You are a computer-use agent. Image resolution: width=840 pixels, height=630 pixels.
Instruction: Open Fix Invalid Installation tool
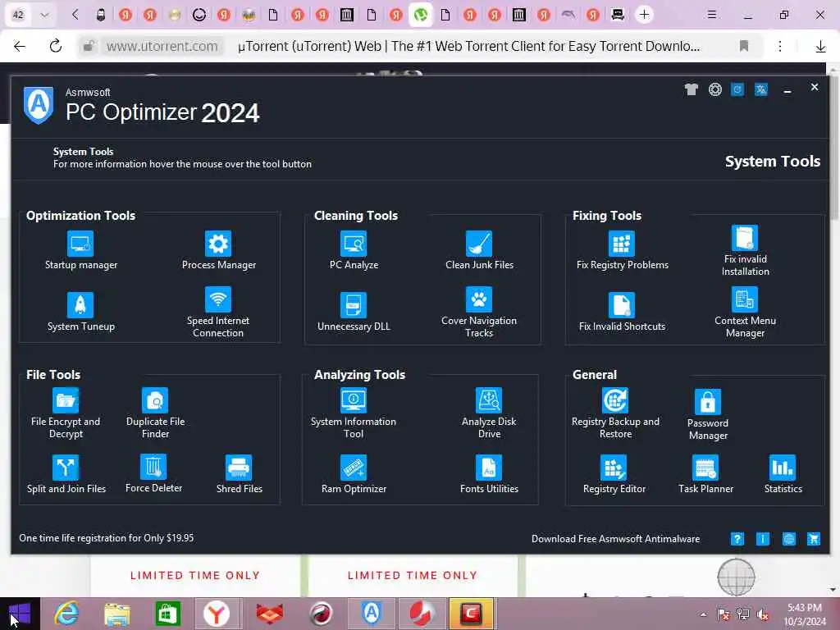[x=745, y=250]
